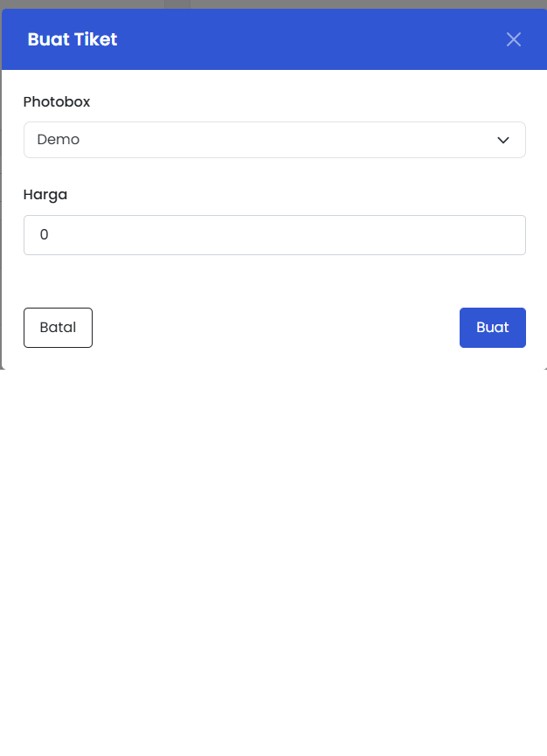Open the Photobox dropdown
The height and width of the screenshot is (756, 547).
tap(274, 140)
